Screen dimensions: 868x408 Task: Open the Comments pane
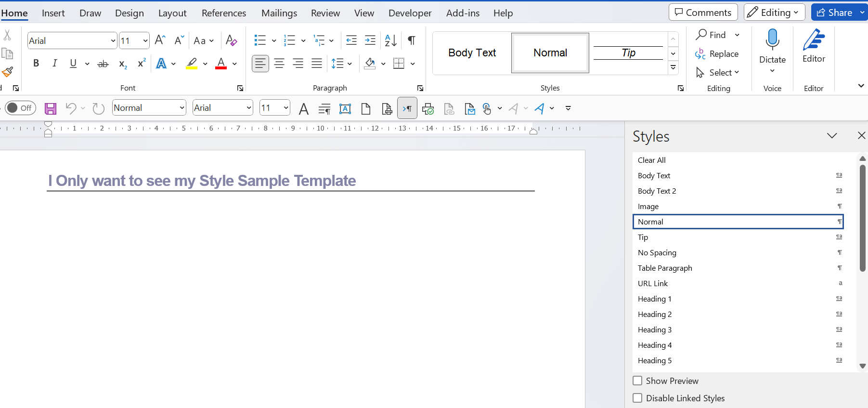(703, 13)
